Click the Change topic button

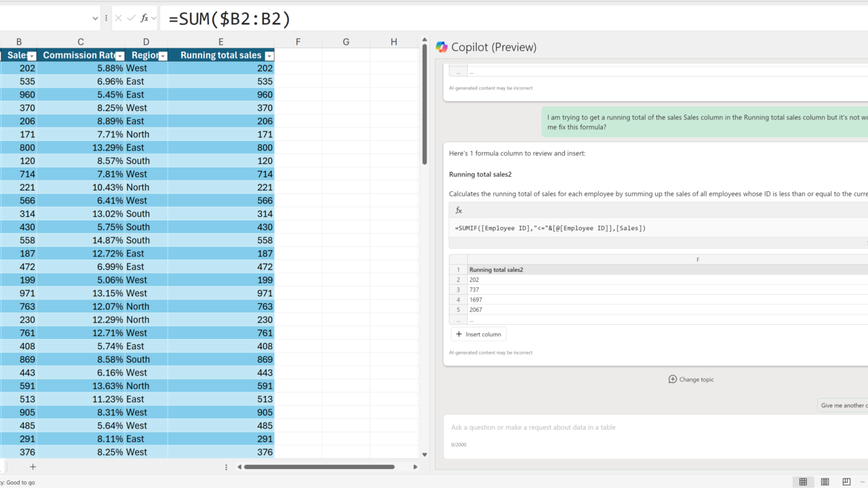coord(691,380)
